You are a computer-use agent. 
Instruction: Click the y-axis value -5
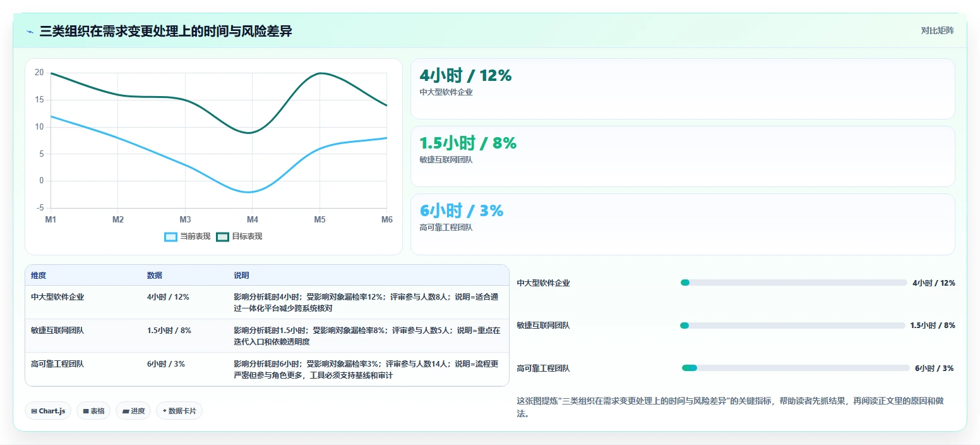click(x=40, y=208)
